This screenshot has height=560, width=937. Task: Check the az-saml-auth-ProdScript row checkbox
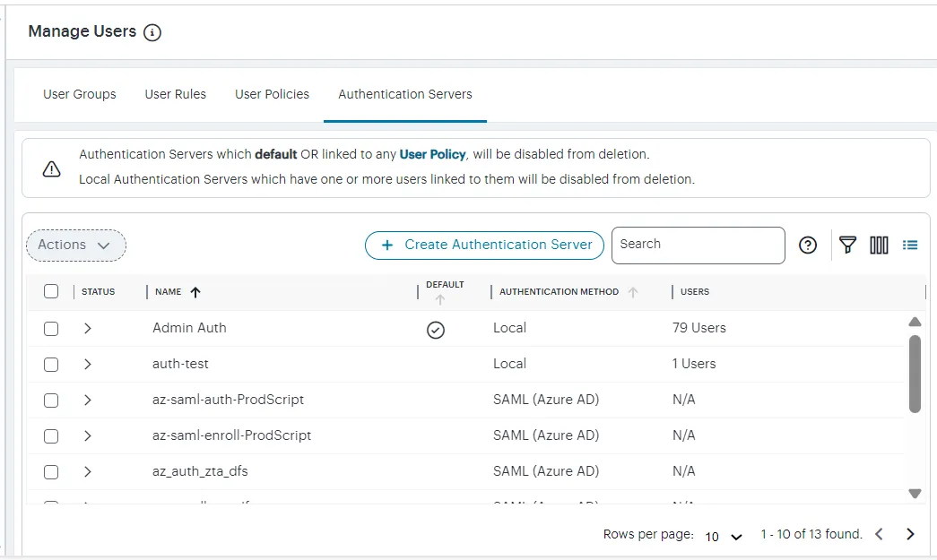pos(51,400)
